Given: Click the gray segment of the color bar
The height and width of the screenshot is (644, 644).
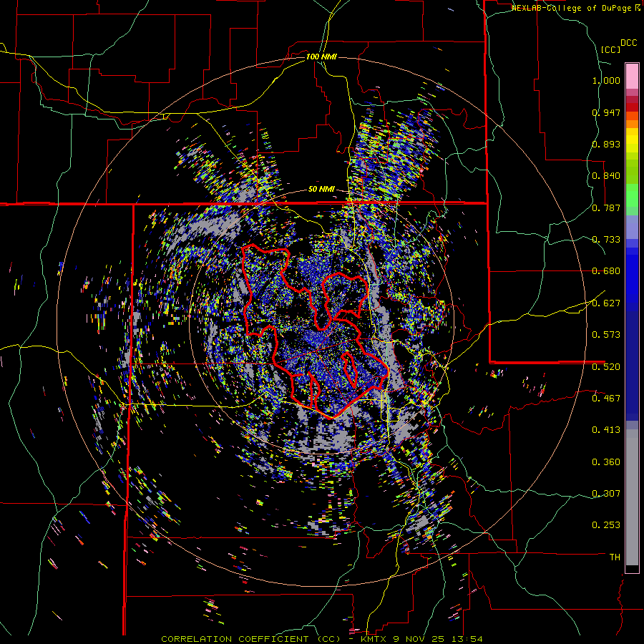Looking at the screenshot, I should 632,497.
